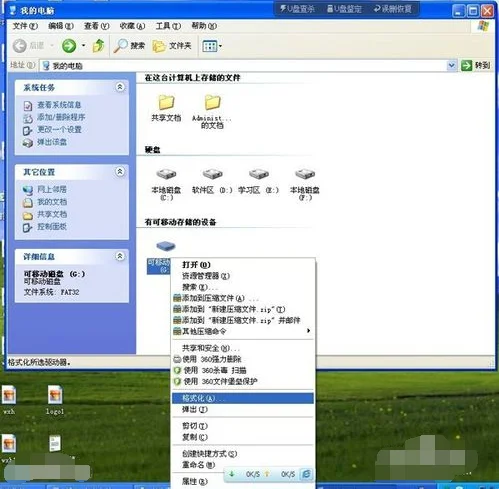Open the Forward history dropdown arrow

point(83,45)
